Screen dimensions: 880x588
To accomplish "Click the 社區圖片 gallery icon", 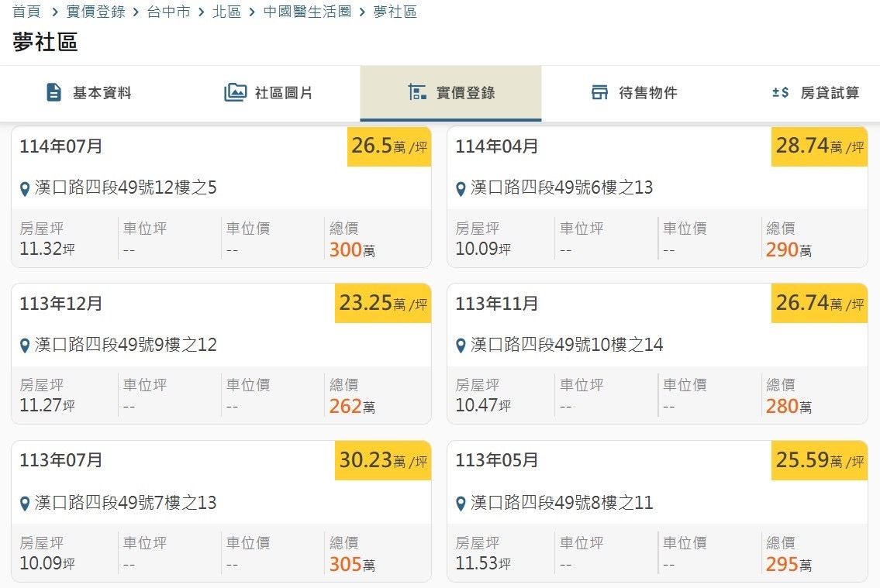I will click(235, 93).
